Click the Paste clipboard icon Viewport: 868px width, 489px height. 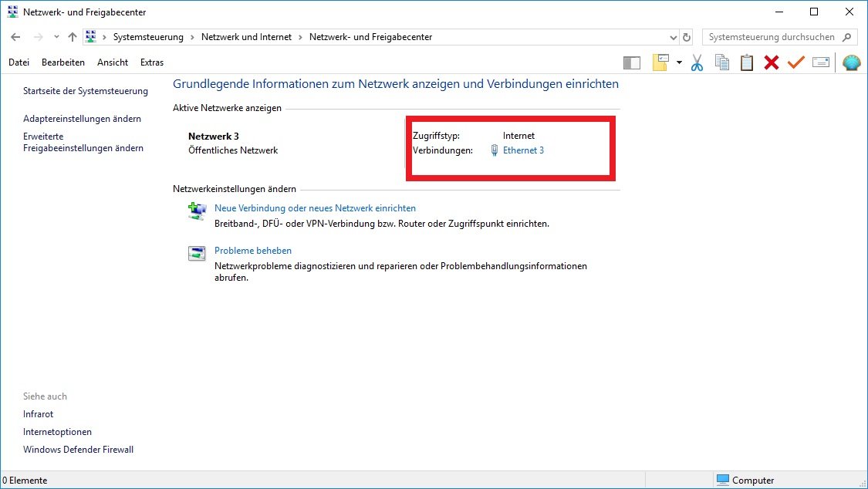click(x=747, y=62)
